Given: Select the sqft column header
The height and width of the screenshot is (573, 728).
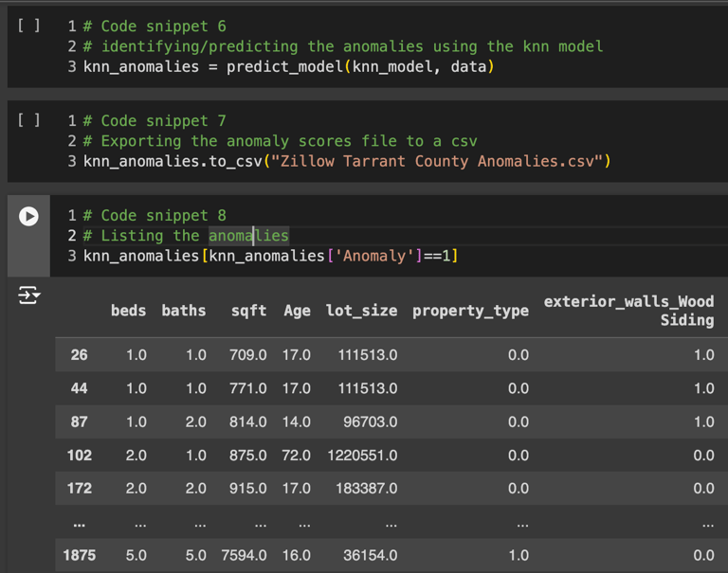Looking at the screenshot, I should click(x=248, y=311).
